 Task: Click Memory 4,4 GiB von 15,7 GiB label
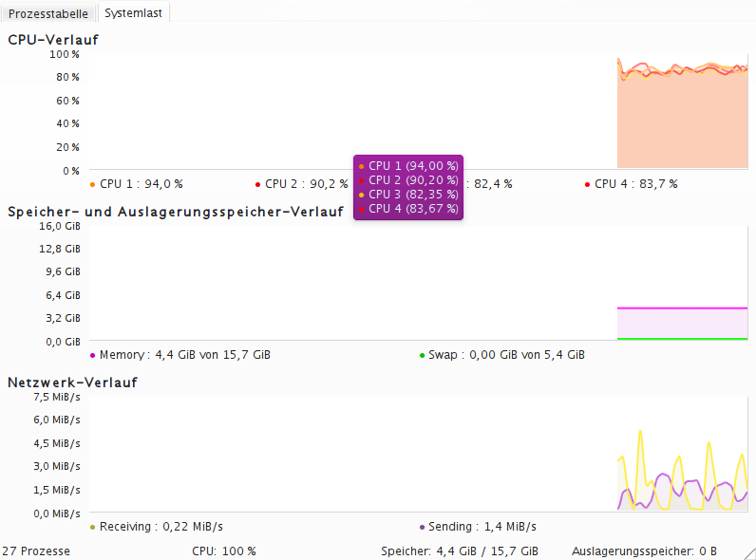[185, 355]
